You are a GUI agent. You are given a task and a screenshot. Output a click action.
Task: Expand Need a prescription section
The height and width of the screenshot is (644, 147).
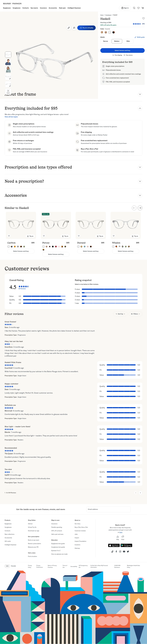point(140,181)
